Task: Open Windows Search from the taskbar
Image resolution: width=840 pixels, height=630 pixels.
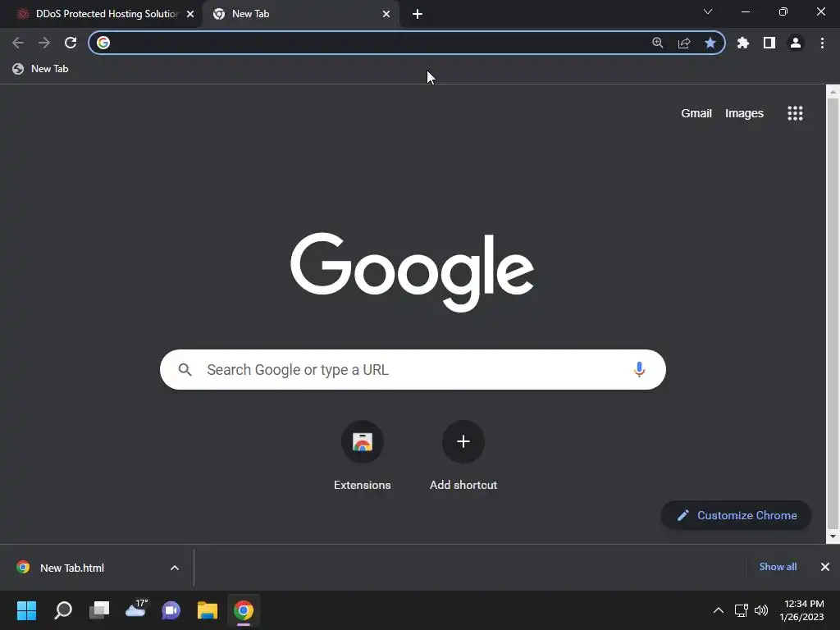Action: tap(63, 610)
